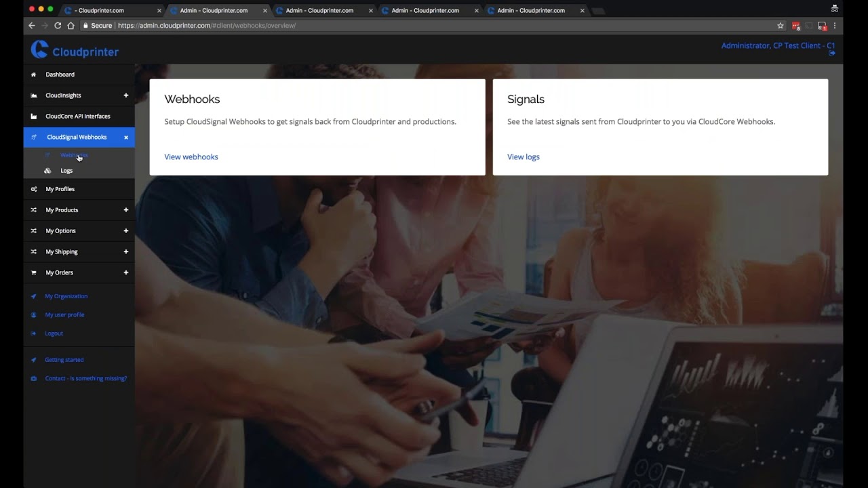Click the Logs submenu icon
The image size is (868, 488).
[x=47, y=171]
